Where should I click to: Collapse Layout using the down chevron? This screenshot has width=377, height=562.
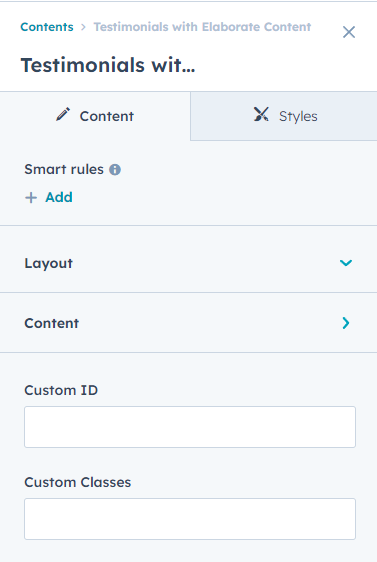coord(346,263)
